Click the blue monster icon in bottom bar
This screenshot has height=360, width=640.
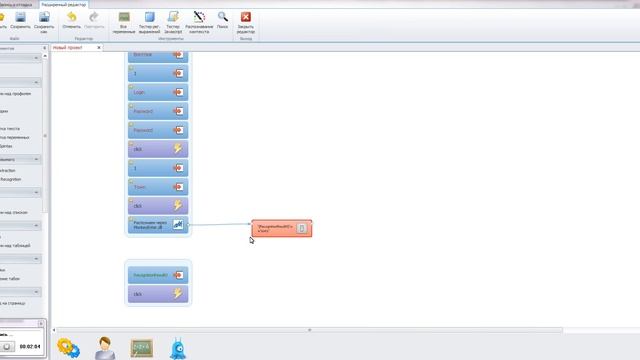(178, 348)
